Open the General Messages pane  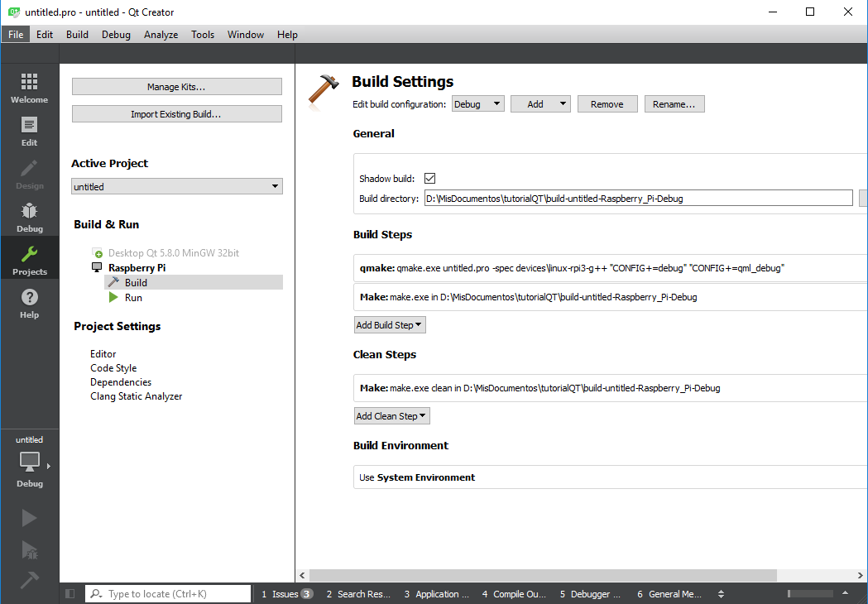coord(669,593)
